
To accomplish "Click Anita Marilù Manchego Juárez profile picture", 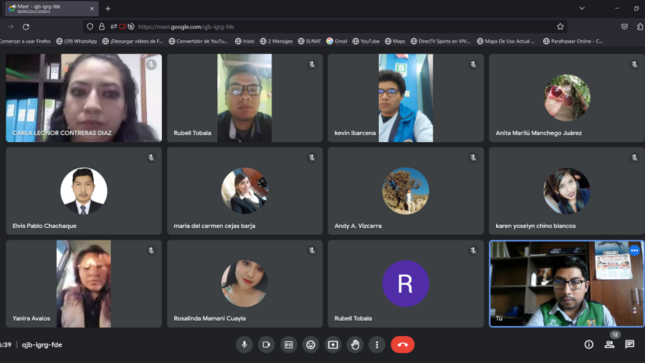I will 567,98.
